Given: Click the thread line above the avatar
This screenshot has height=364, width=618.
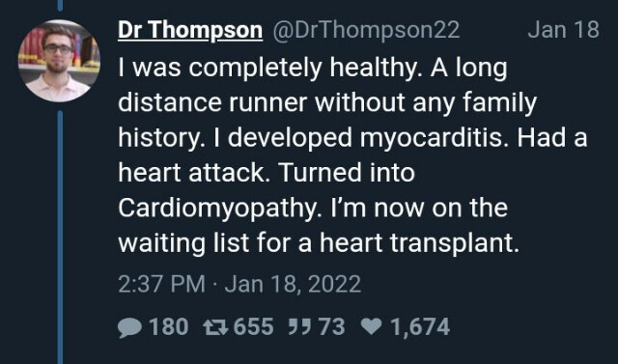Looking at the screenshot, I should click(x=60, y=5).
